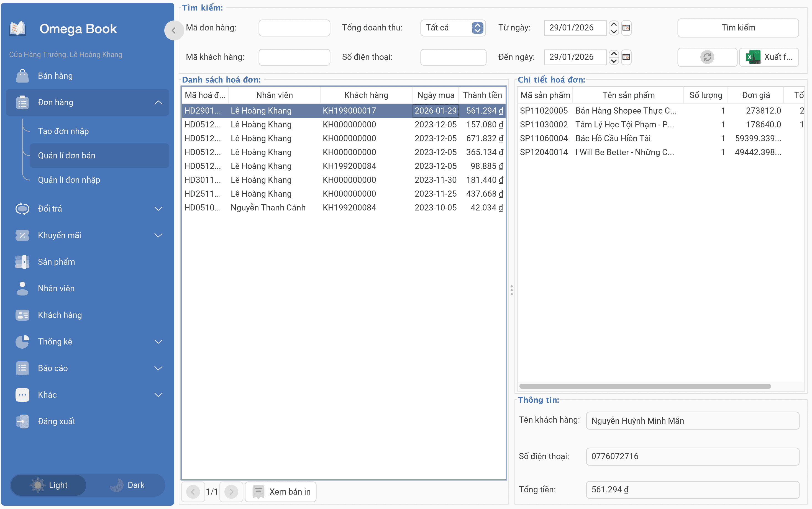This screenshot has width=812, height=509.
Task: Click the Nhân viên person icon
Action: pos(22,289)
